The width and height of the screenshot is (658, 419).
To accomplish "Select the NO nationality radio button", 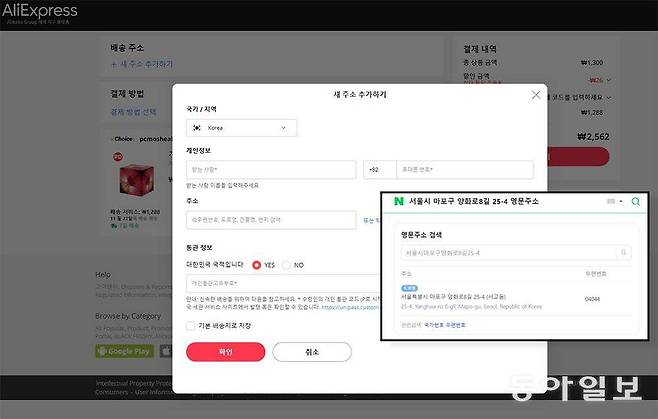I will click(x=286, y=265).
